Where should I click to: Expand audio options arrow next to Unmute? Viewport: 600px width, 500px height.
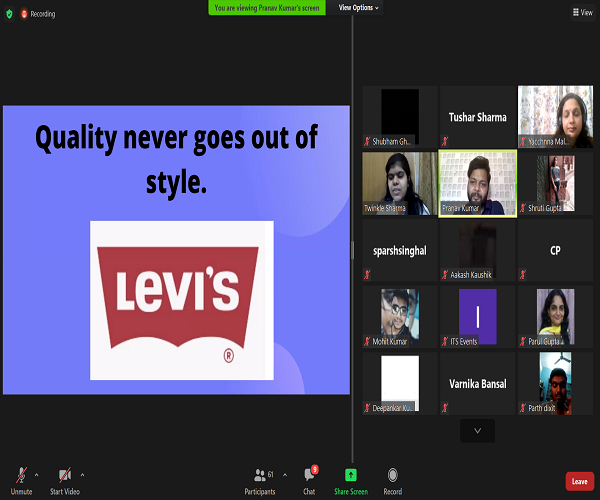36,475
